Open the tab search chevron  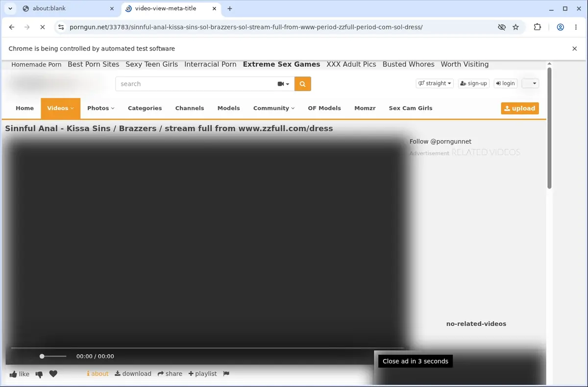point(10,8)
